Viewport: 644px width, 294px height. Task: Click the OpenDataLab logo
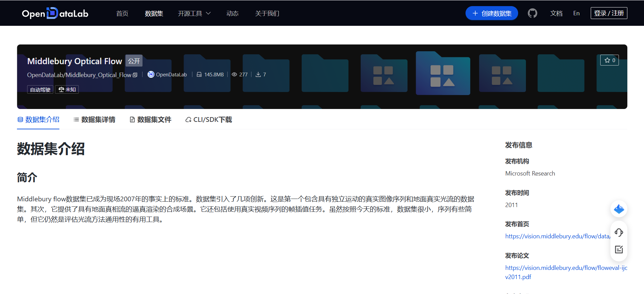[55, 13]
